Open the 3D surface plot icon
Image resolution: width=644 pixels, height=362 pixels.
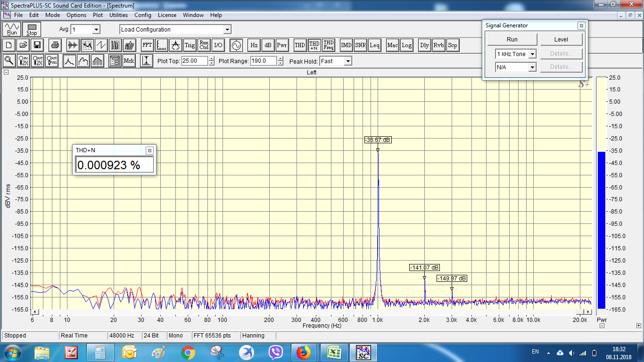129,45
